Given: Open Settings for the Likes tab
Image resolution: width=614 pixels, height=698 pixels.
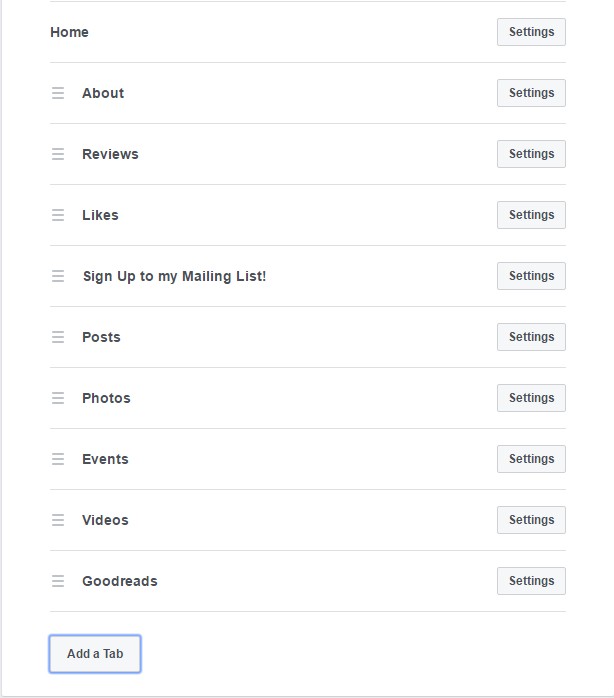Looking at the screenshot, I should click(x=531, y=215).
